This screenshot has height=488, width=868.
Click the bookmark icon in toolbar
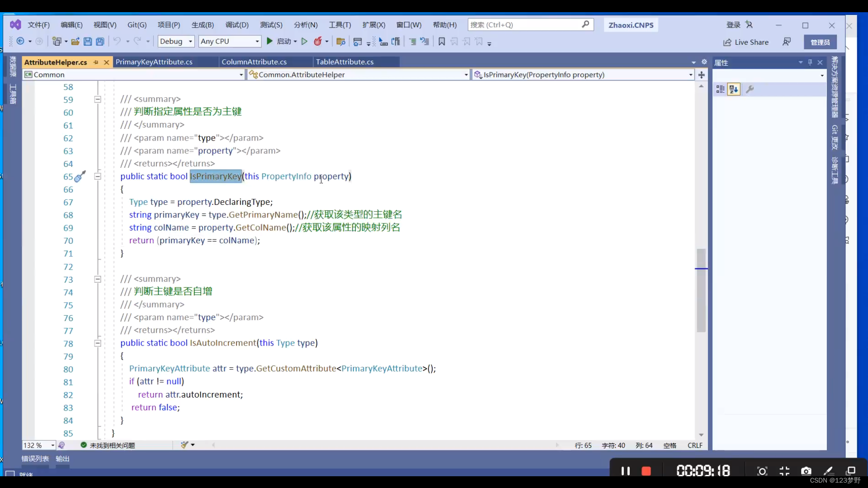(x=442, y=42)
